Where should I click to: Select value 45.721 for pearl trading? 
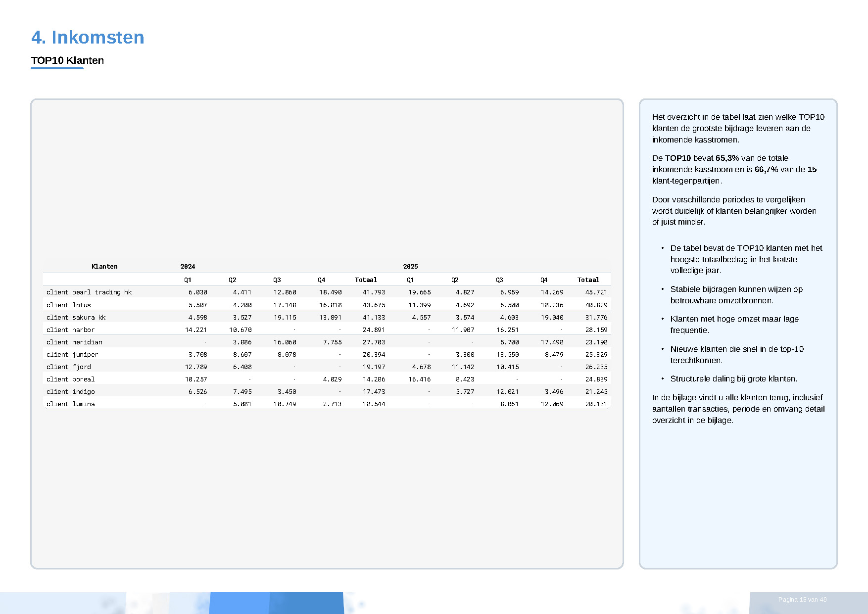pos(596,292)
